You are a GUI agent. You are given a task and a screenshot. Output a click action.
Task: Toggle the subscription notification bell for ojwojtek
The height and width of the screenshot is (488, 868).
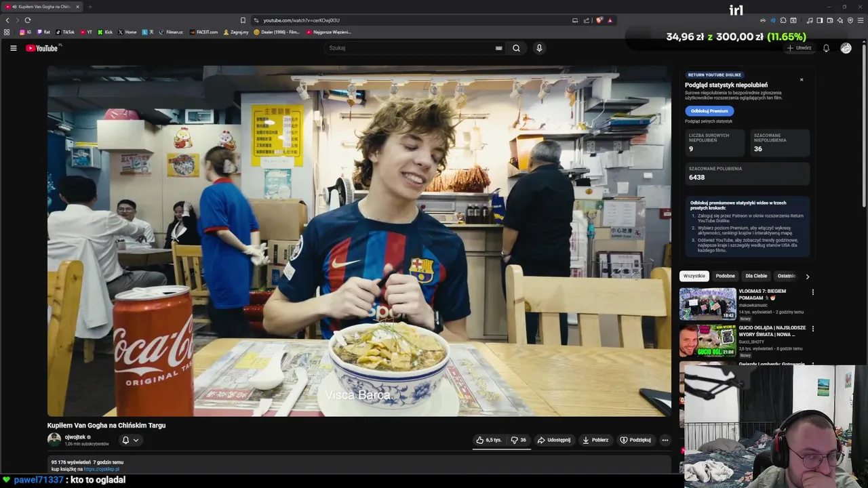coord(130,440)
